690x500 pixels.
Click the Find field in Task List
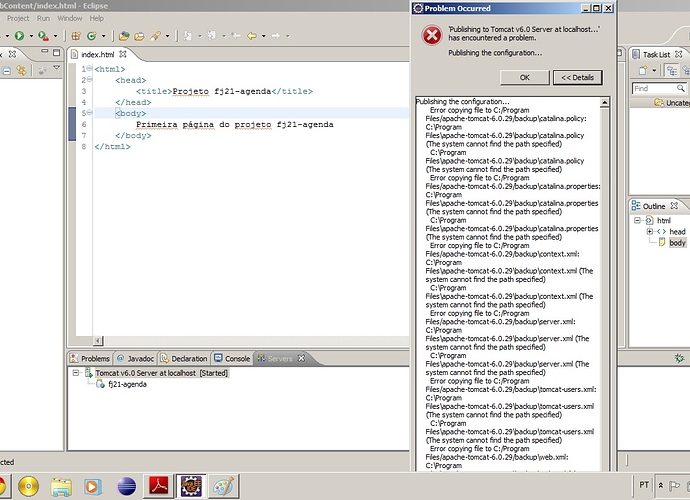pyautogui.click(x=654, y=88)
